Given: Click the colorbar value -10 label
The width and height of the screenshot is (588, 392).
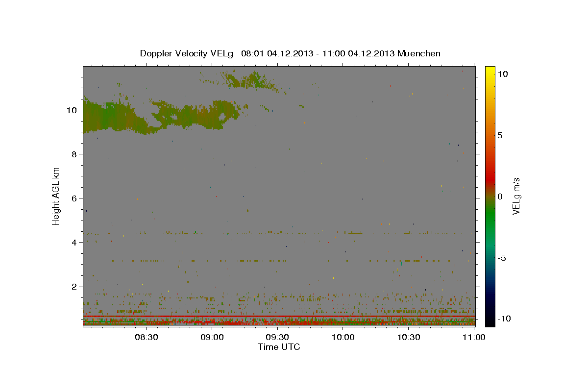Looking at the screenshot, I should pyautogui.click(x=503, y=319).
